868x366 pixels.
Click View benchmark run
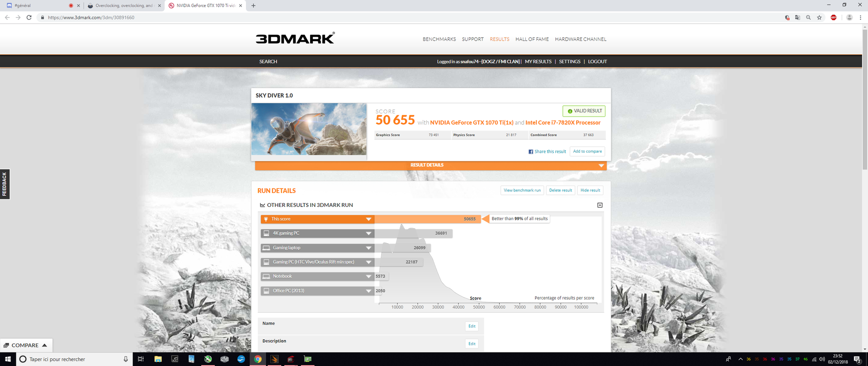pos(522,190)
